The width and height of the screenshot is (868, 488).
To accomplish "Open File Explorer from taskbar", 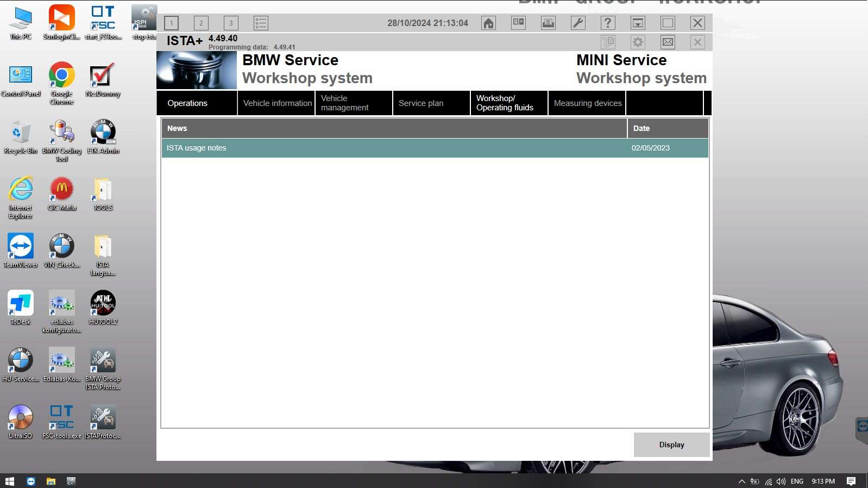I will point(51,481).
